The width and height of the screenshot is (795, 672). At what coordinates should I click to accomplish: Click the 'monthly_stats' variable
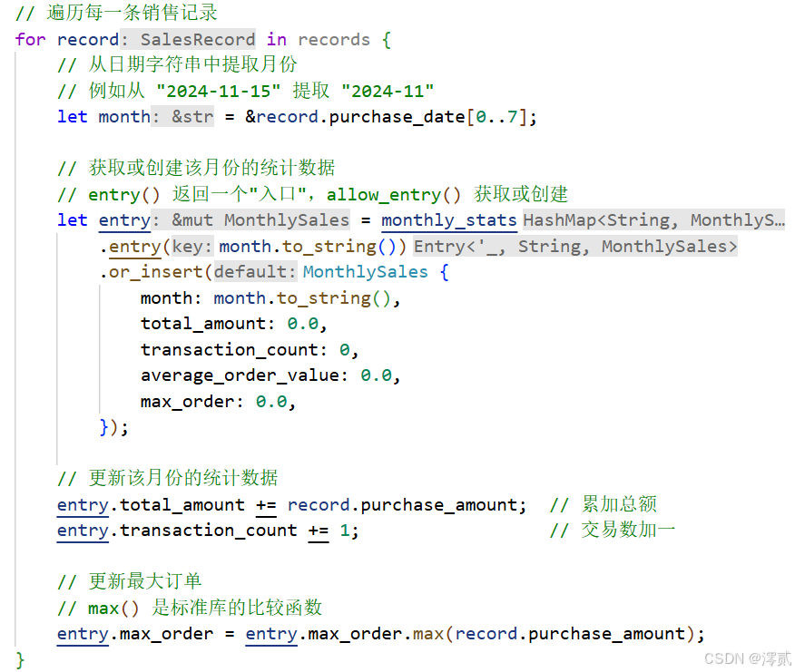448,220
